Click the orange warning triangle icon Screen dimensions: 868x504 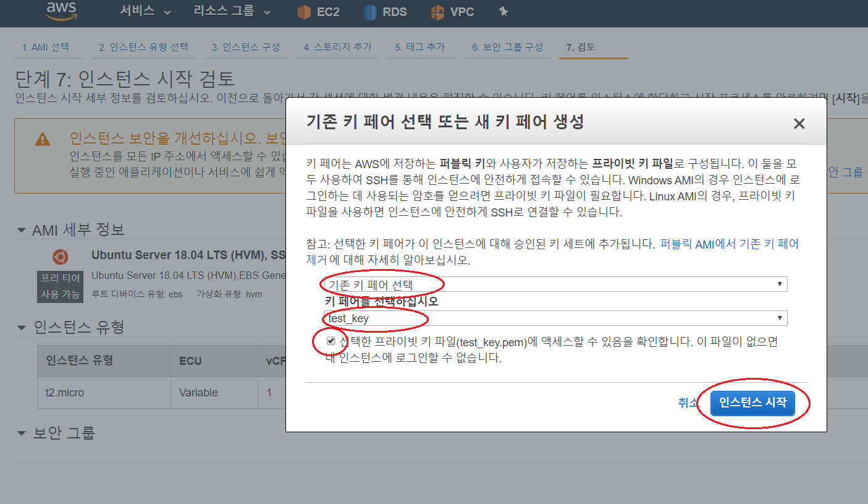[43, 139]
